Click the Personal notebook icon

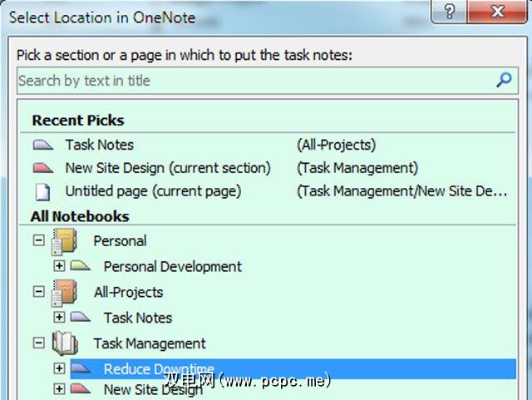pyautogui.click(x=66, y=242)
